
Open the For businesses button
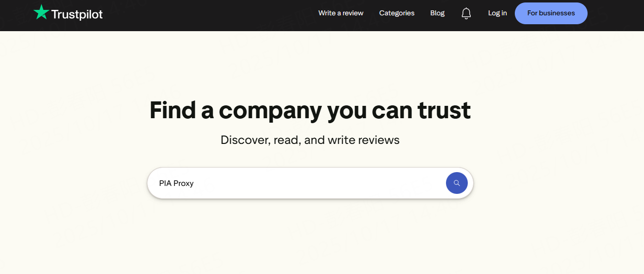pyautogui.click(x=550, y=13)
